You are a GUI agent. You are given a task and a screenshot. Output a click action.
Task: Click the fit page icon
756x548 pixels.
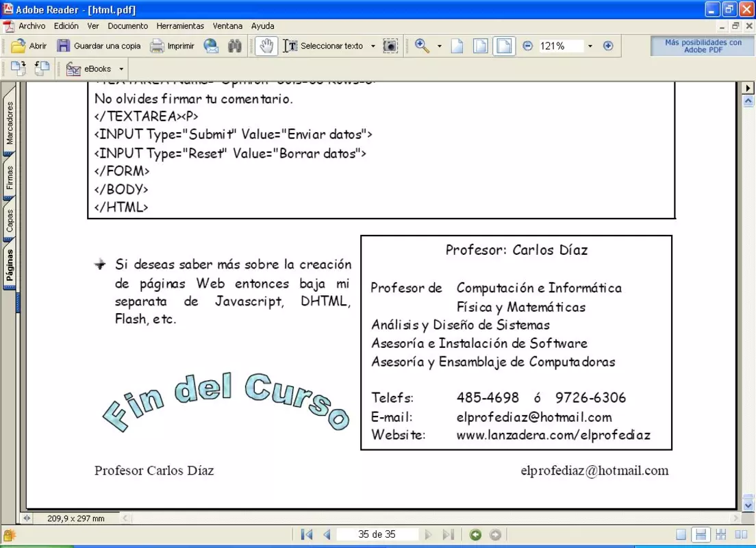480,46
